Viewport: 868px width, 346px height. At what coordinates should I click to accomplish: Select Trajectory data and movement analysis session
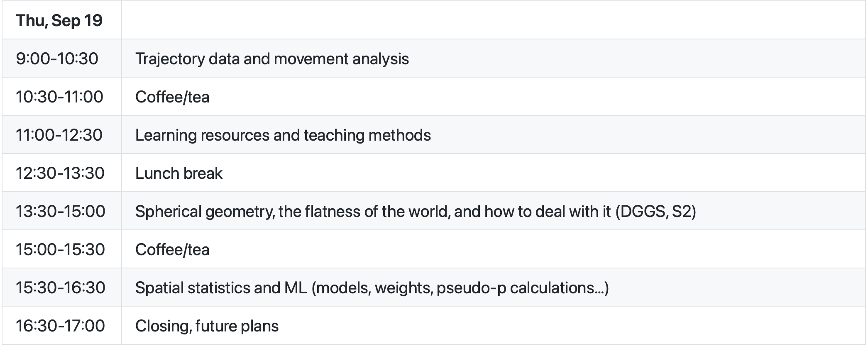pyautogui.click(x=272, y=59)
